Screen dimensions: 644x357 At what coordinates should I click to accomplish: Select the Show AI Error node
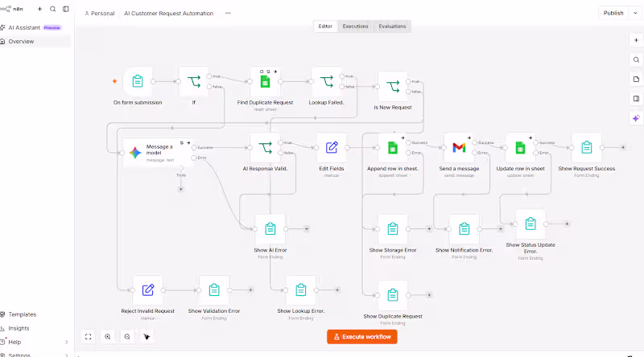pos(270,228)
